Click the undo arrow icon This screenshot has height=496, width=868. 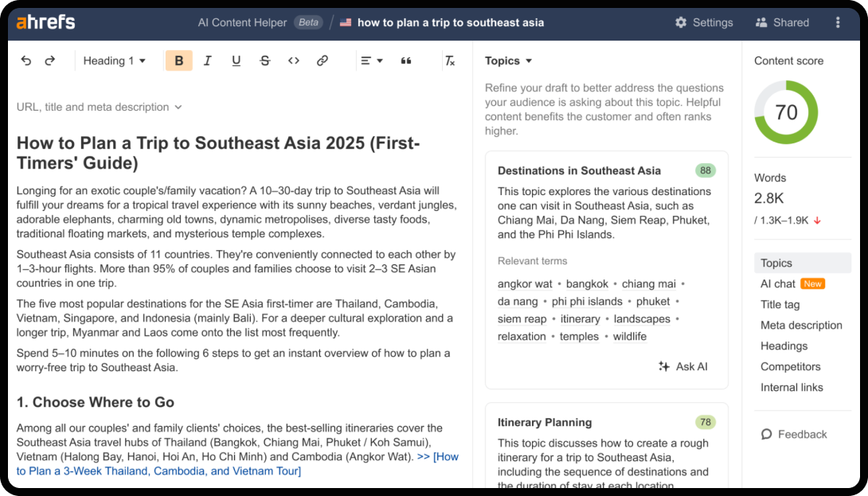26,61
